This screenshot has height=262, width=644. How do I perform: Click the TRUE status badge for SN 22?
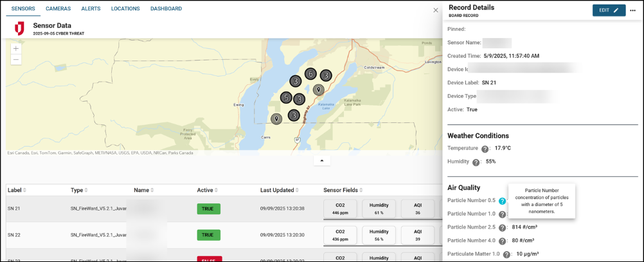208,235
